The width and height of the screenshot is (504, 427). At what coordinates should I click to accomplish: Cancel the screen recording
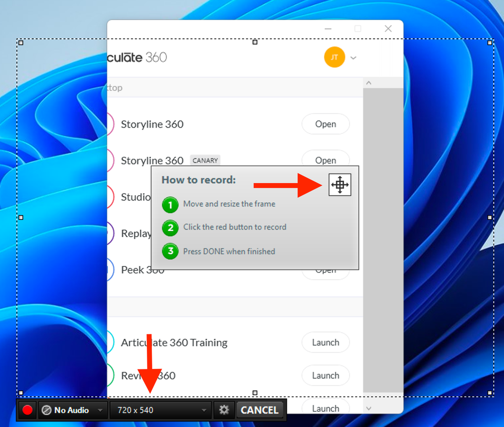259,410
